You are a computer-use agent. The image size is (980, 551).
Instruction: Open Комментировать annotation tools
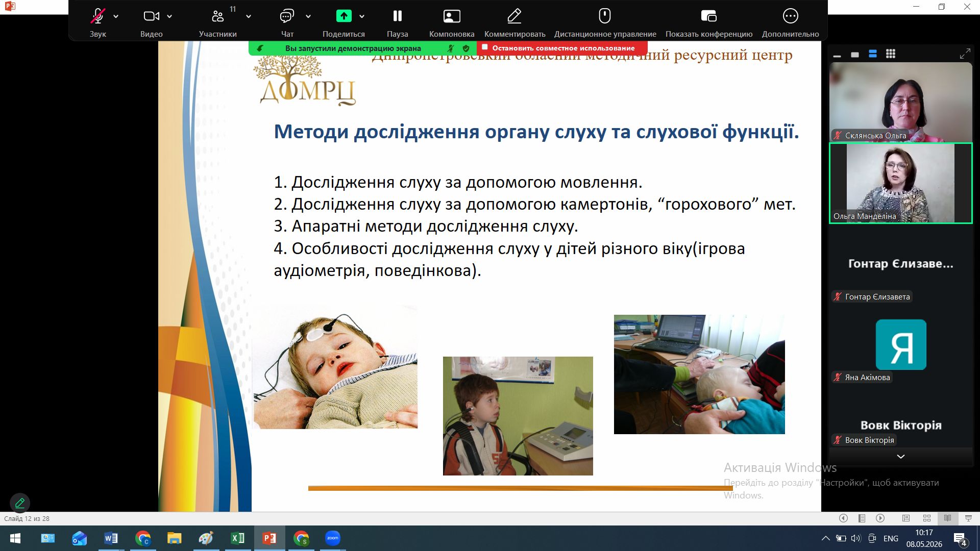514,22
